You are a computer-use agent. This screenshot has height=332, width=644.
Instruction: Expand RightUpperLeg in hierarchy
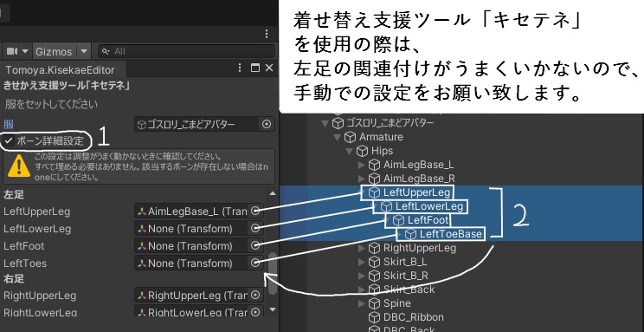tap(362, 248)
